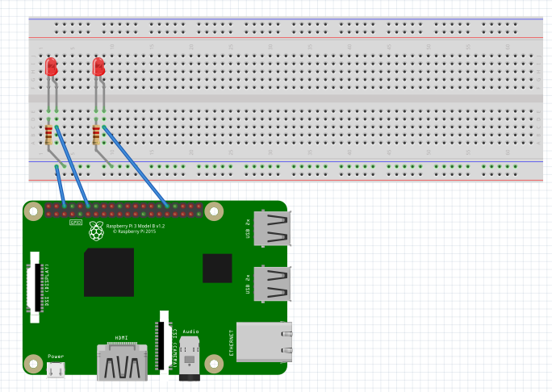This screenshot has width=552, height=392.
Task: Click the Ethernet port on the Pi
Action: tap(265, 342)
